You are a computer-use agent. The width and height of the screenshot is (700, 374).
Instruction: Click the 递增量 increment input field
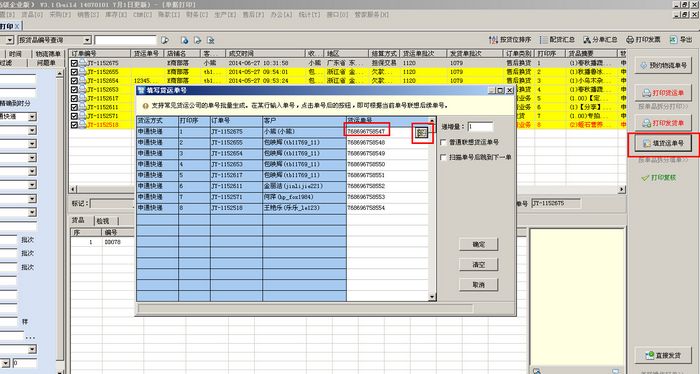point(480,127)
